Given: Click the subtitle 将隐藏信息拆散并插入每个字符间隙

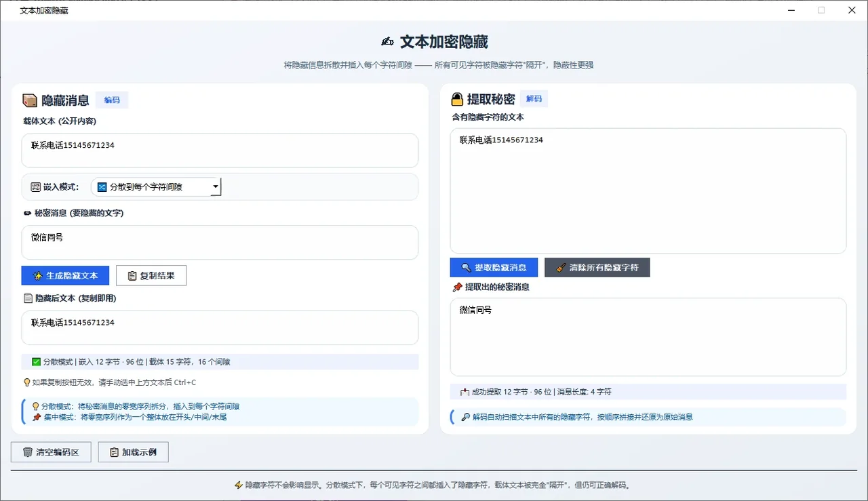Looking at the screenshot, I should (x=439, y=65).
